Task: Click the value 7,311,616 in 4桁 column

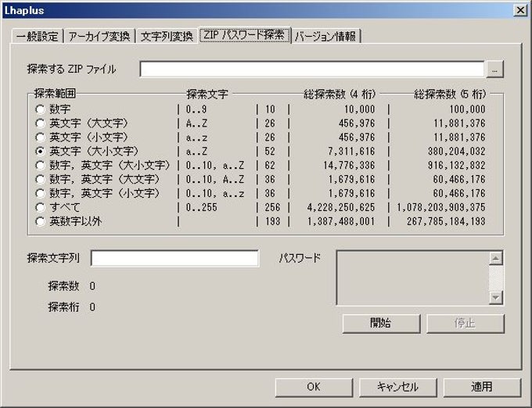Action: point(351,151)
